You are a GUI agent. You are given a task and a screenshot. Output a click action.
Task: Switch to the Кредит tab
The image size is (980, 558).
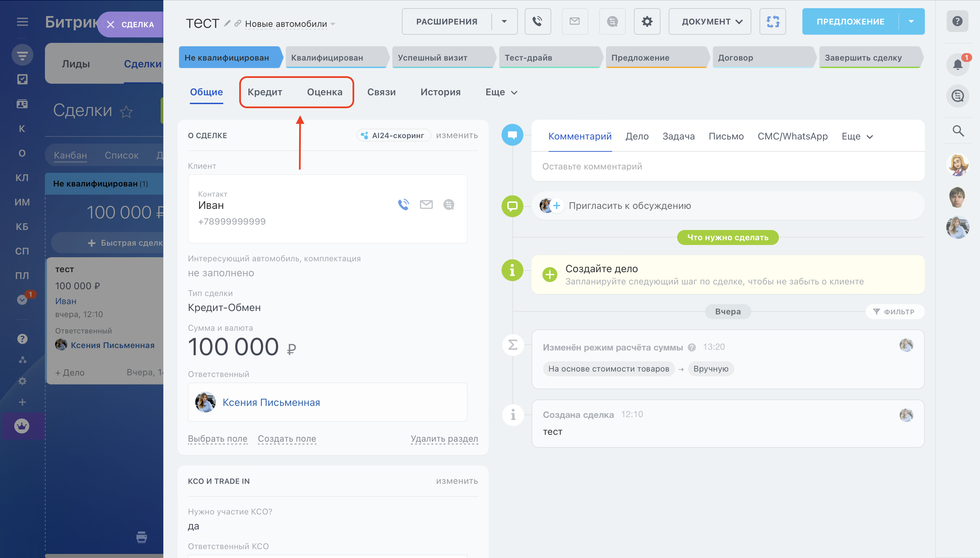[x=264, y=92]
